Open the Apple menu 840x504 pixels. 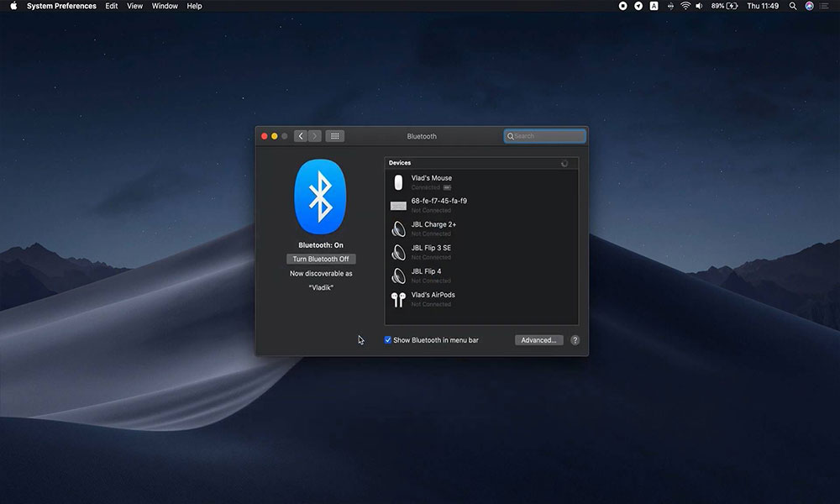[13, 6]
